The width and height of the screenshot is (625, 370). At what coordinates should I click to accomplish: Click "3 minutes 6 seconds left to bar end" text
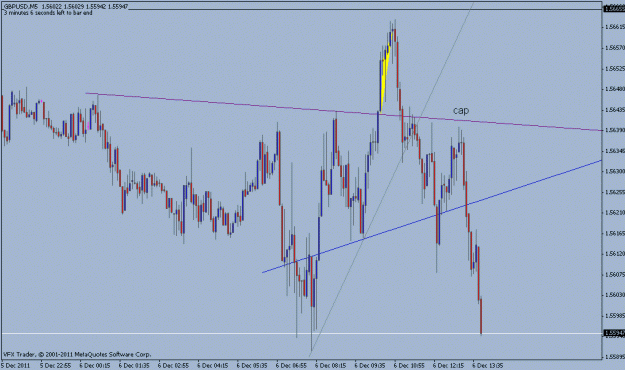(48, 13)
